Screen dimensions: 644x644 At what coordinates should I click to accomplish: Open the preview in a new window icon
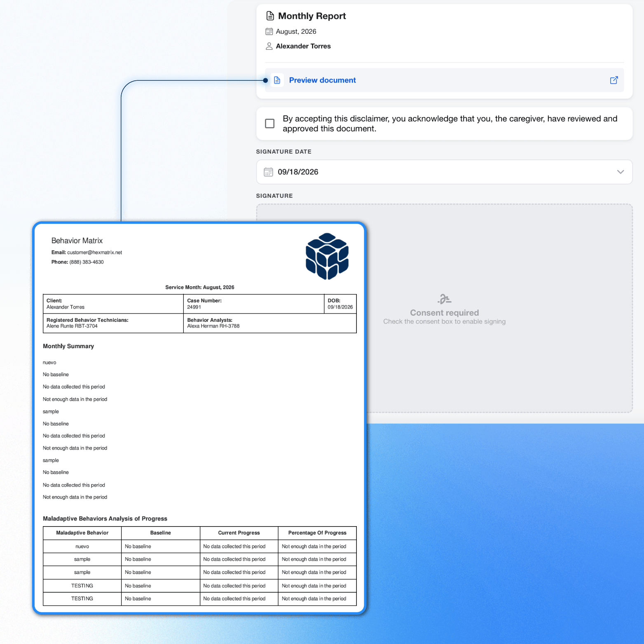(614, 80)
